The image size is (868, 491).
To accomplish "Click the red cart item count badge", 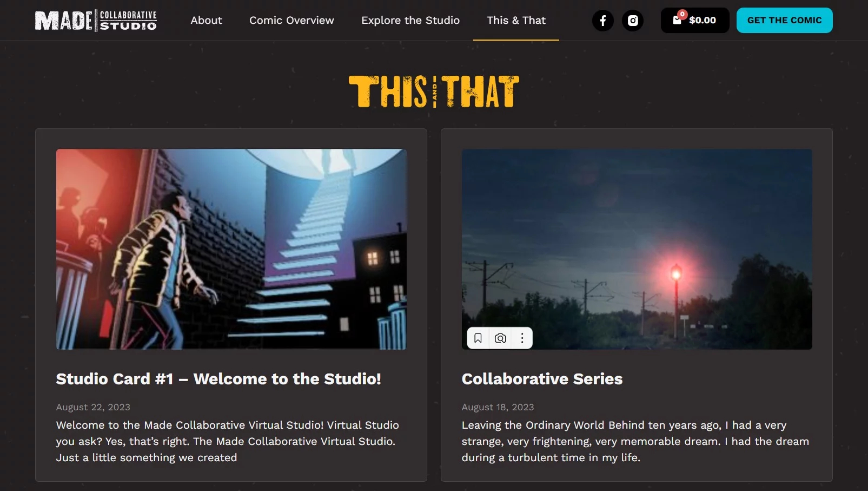I will pyautogui.click(x=683, y=14).
